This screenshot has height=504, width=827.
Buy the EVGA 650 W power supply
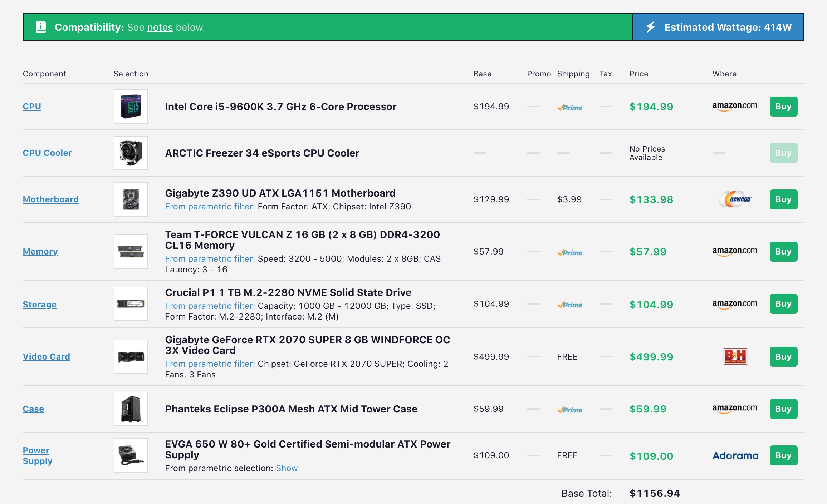[x=783, y=455]
